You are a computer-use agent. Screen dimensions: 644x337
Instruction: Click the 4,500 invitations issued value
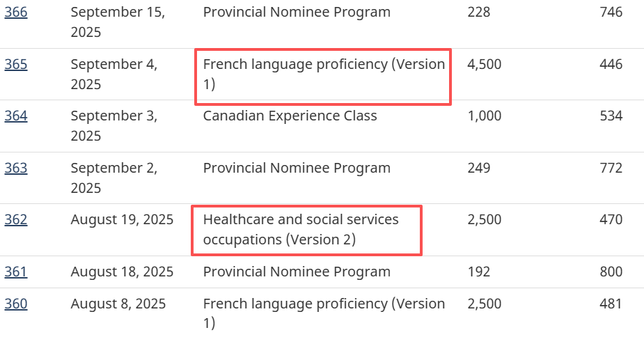pos(485,65)
